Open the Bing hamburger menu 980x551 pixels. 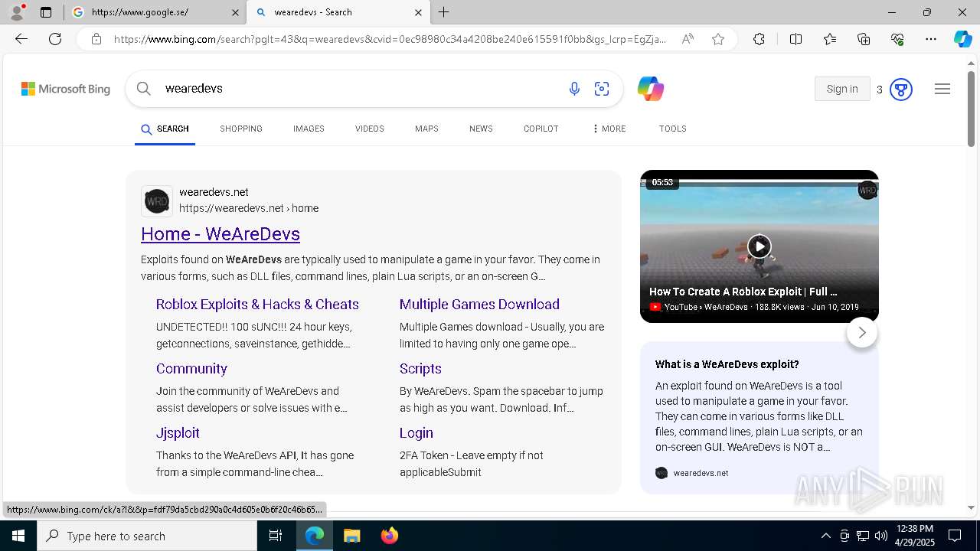(x=942, y=89)
